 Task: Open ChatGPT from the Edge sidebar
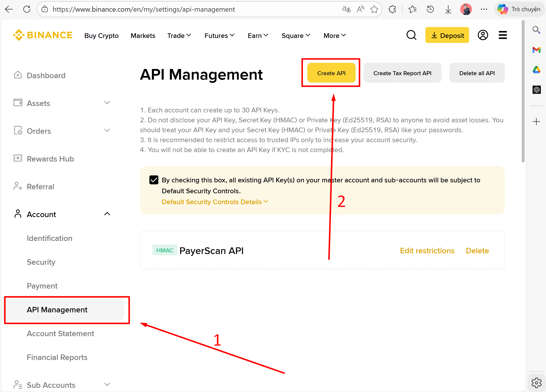click(x=536, y=90)
